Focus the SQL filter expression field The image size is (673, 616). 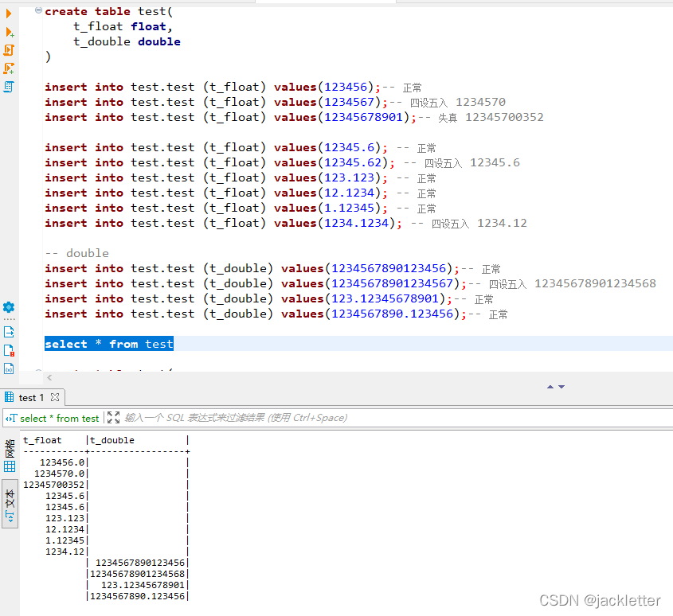pyautogui.click(x=397, y=418)
